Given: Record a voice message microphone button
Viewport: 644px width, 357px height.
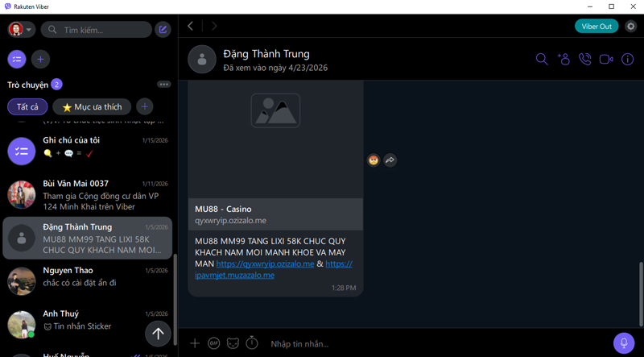Looking at the screenshot, I should coord(624,343).
